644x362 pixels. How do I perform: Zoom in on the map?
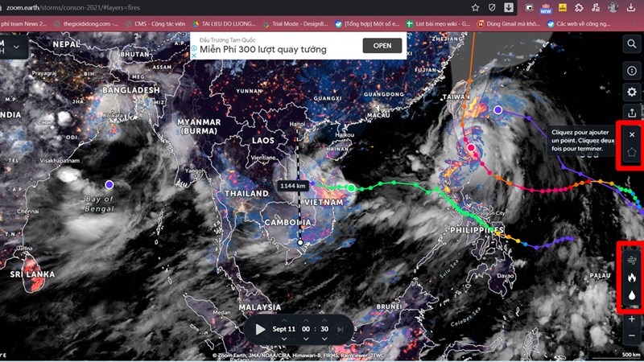pyautogui.click(x=632, y=319)
